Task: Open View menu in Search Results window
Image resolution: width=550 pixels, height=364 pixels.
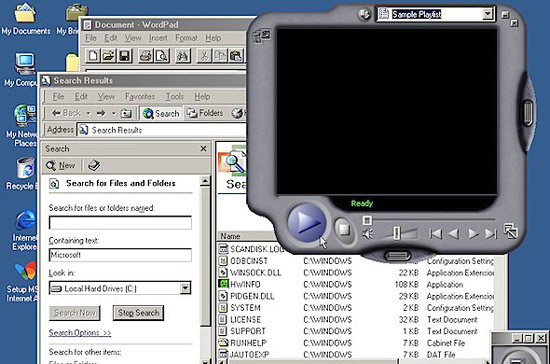Action: coord(106,96)
